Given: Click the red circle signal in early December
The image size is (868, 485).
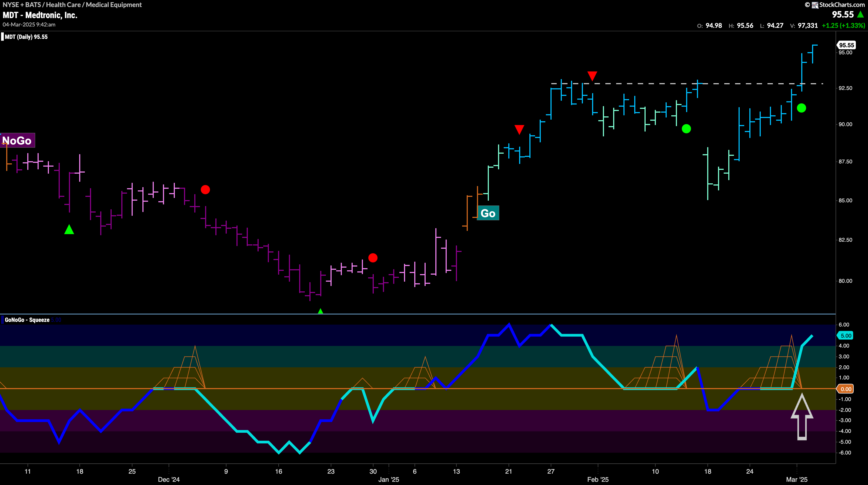Looking at the screenshot, I should (205, 190).
